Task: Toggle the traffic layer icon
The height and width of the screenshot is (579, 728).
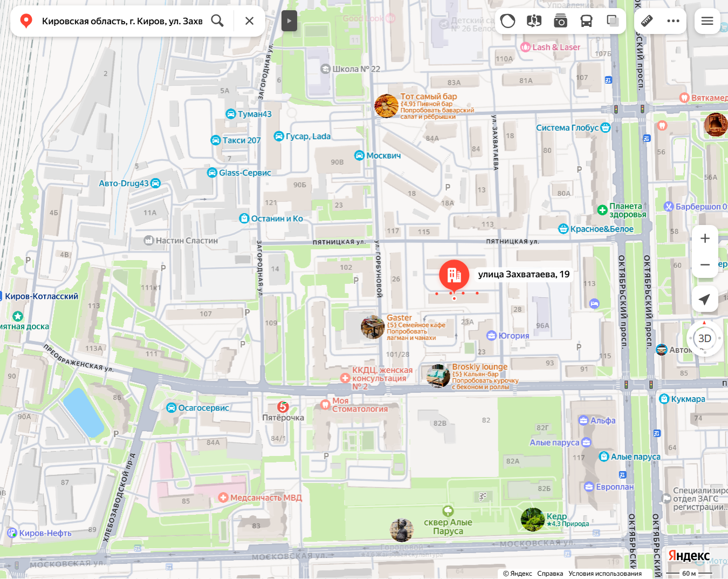Action: [507, 21]
